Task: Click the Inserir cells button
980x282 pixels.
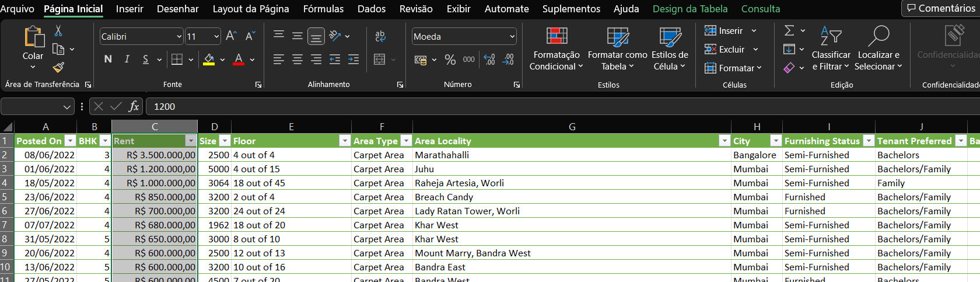Action: (x=730, y=30)
